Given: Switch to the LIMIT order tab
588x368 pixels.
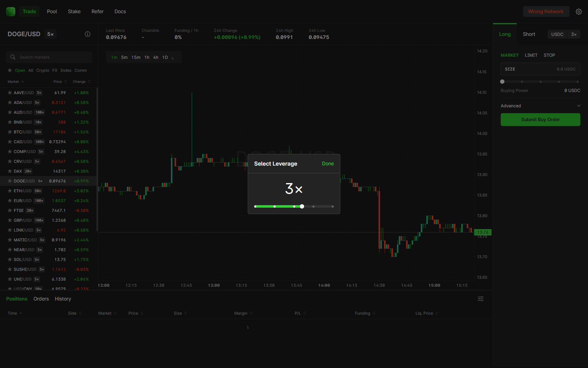Looking at the screenshot, I should (531, 55).
